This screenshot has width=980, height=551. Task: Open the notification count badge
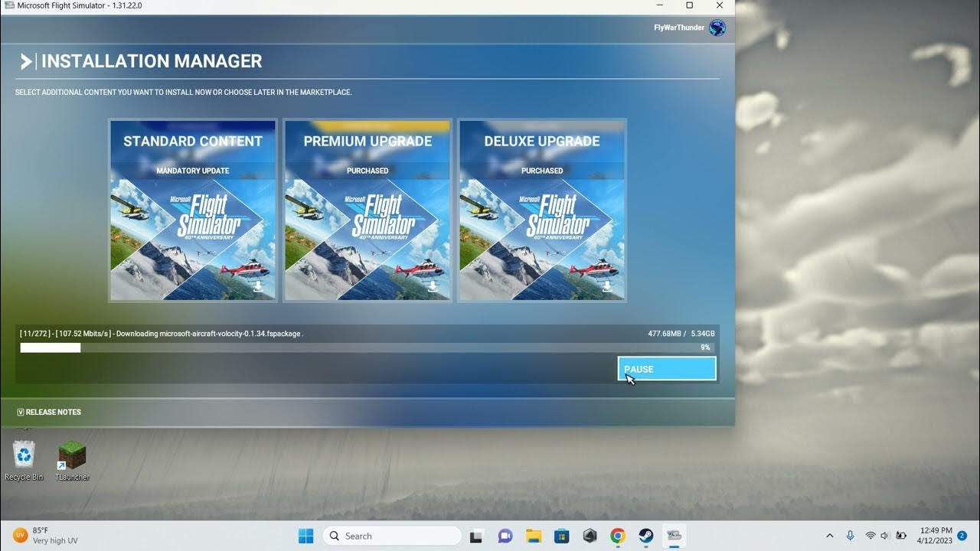coord(962,536)
